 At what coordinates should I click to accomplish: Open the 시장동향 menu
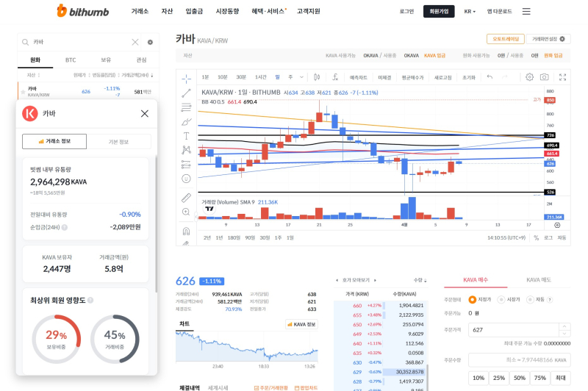[227, 11]
